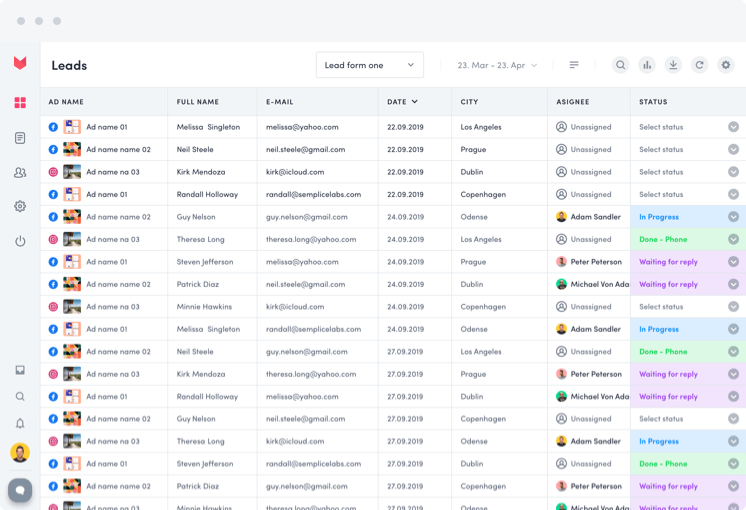Open ad thumbnail in Theresa Long's 24.09.2019 row

pos(72,239)
